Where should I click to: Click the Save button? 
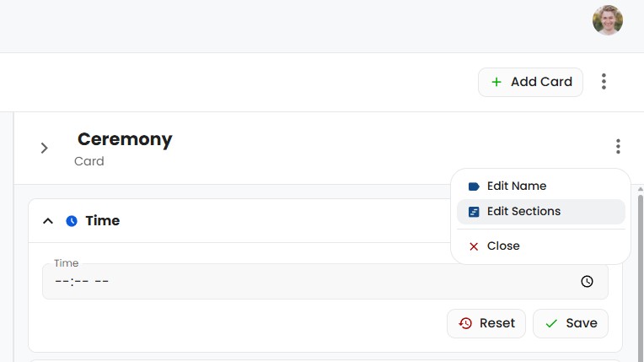pyautogui.click(x=571, y=323)
